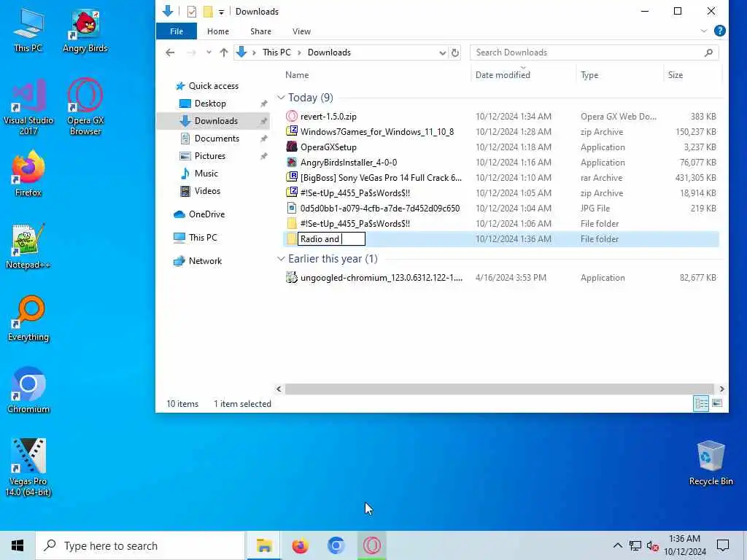Image resolution: width=747 pixels, height=560 pixels.
Task: Open the Home ribbon tab
Action: click(217, 31)
